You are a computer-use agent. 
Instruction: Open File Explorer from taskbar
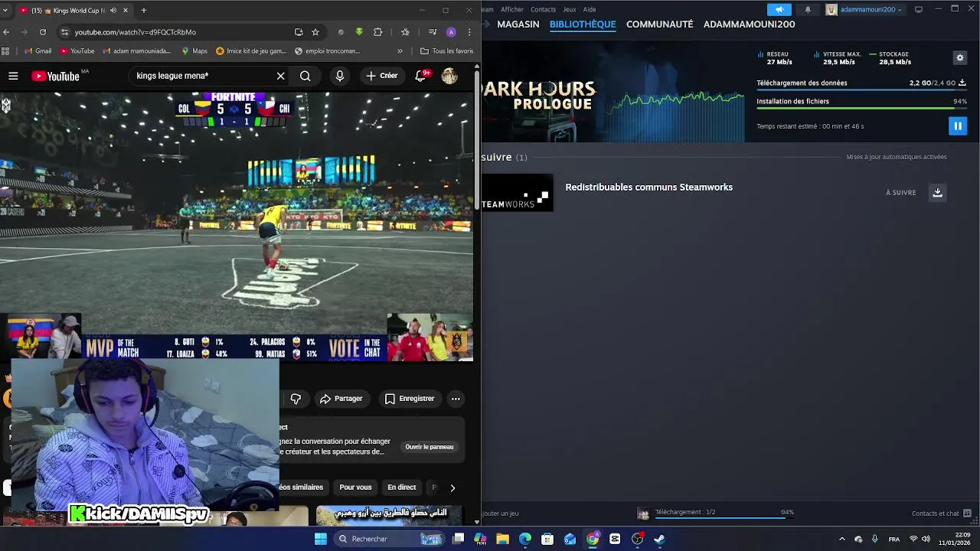point(503,539)
